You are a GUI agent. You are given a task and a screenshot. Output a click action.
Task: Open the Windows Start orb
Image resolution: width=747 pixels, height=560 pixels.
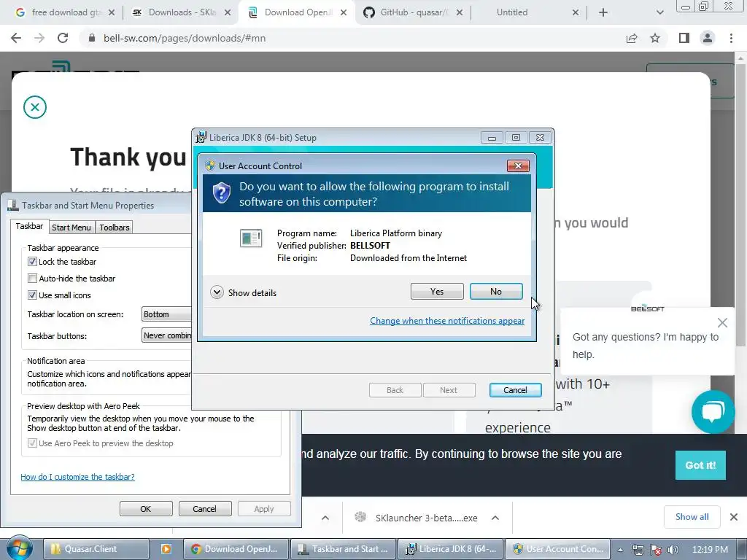pos(19,548)
